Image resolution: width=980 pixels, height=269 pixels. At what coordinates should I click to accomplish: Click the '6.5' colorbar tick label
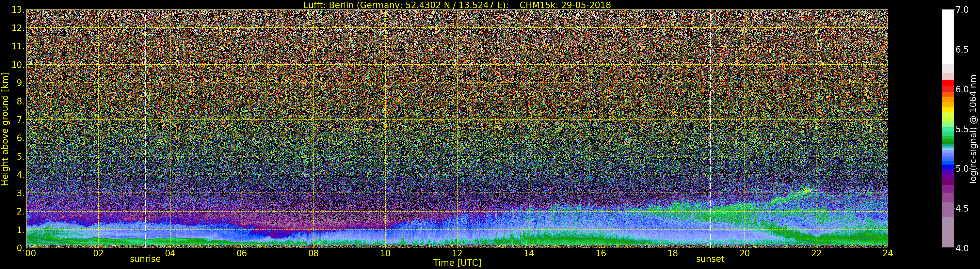[x=962, y=50]
